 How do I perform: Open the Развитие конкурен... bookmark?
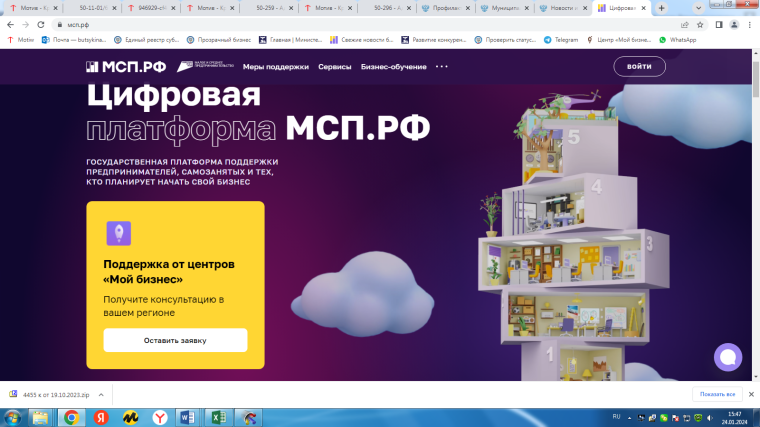433,40
